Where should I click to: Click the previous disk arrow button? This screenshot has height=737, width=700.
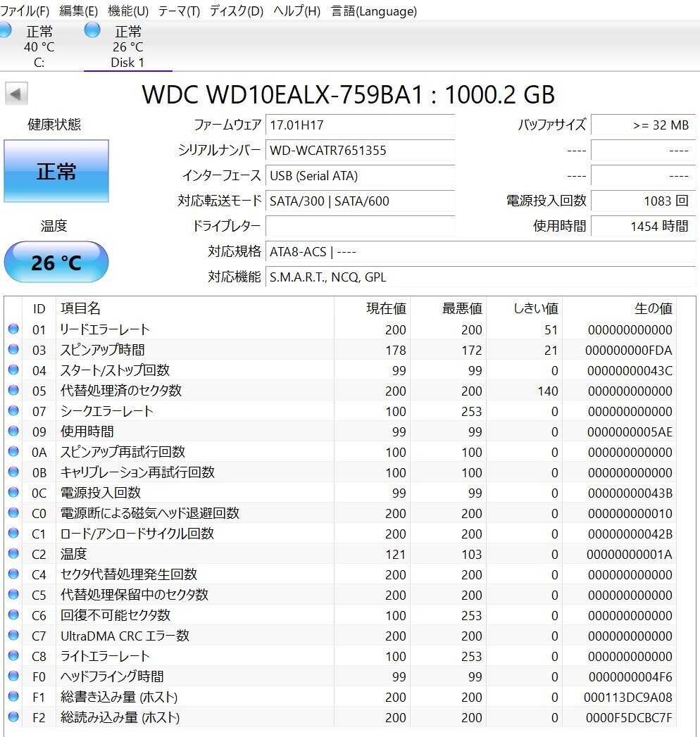[x=16, y=93]
